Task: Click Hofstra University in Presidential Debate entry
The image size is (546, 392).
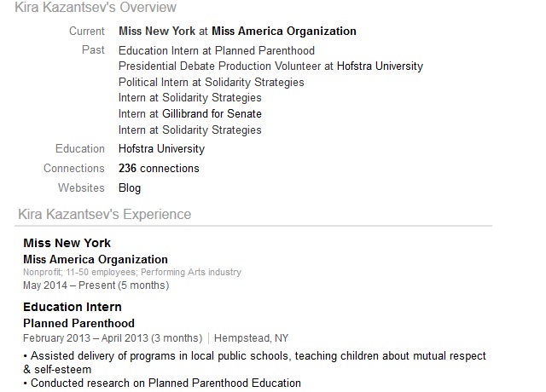Action: click(380, 66)
